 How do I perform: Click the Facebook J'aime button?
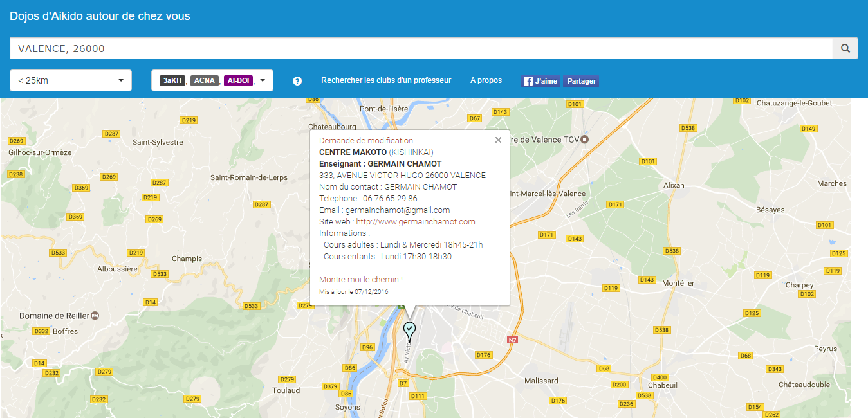540,81
